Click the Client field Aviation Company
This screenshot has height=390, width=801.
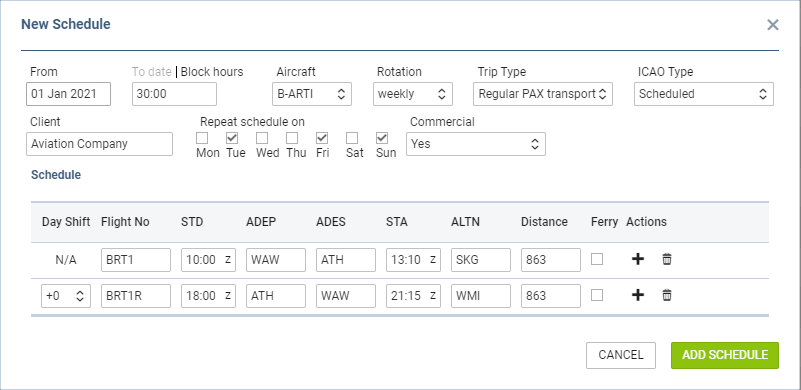pos(100,144)
